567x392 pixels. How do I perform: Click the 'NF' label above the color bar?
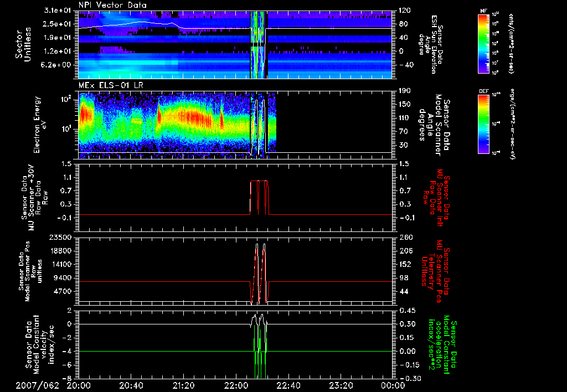pyautogui.click(x=483, y=11)
